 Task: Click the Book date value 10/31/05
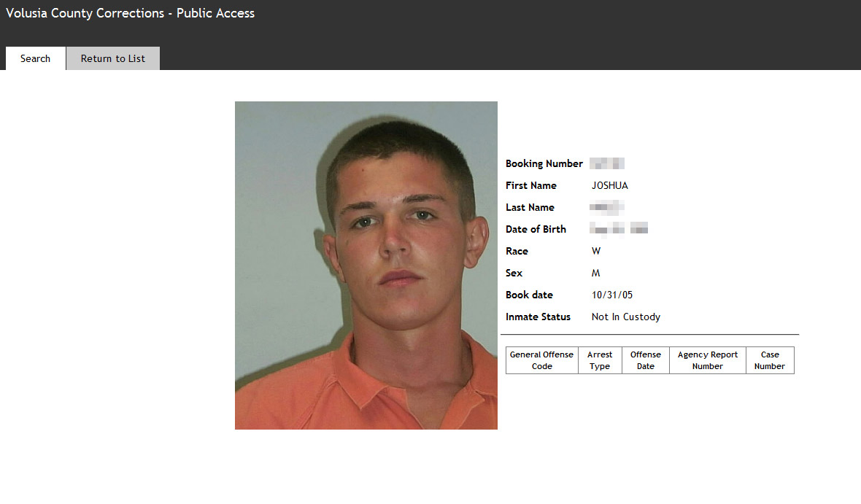[x=611, y=295]
